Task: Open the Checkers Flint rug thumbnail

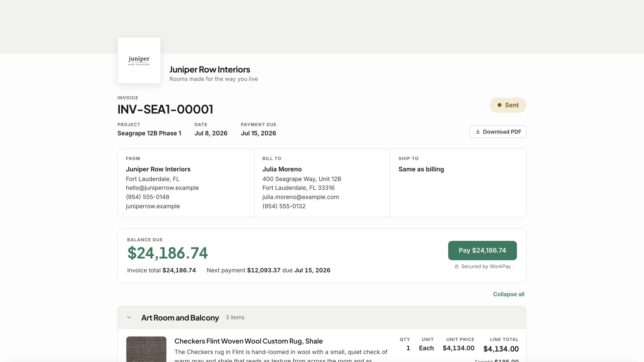Action: [x=146, y=349]
